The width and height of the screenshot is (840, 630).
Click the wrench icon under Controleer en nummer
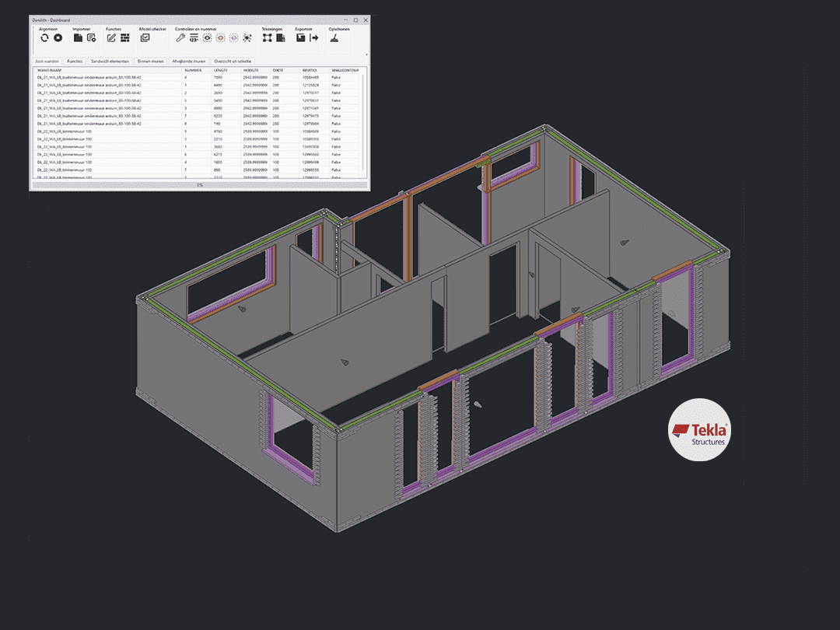click(x=180, y=37)
